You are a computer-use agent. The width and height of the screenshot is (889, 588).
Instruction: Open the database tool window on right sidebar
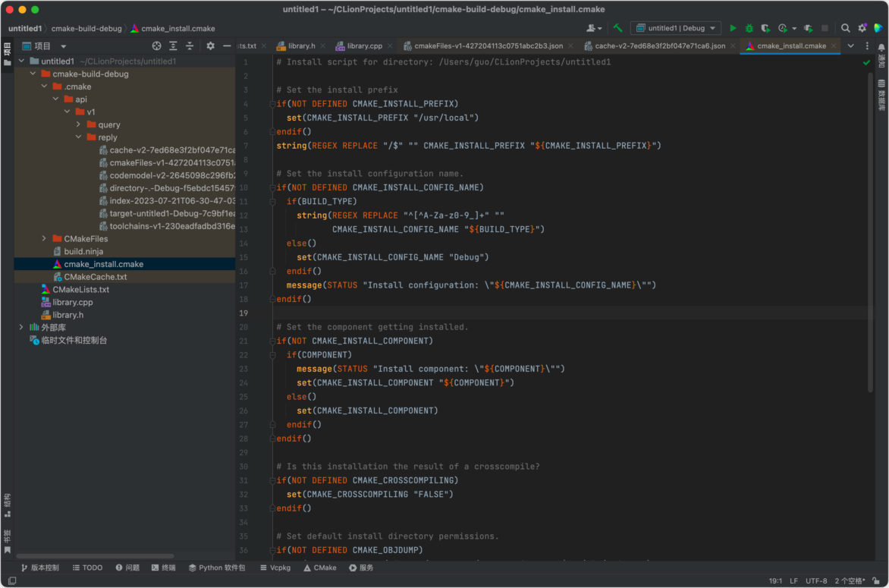[x=881, y=95]
